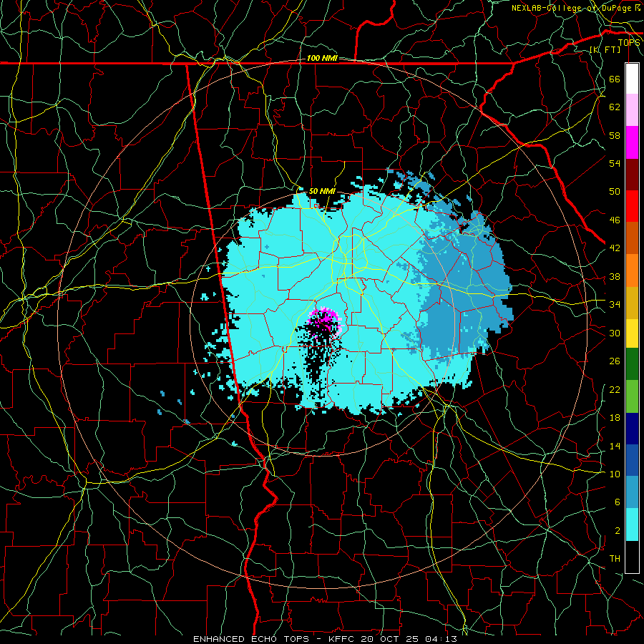This screenshot has width=644, height=644.
Task: Click the navy blue legend swatch
Action: click(632, 429)
